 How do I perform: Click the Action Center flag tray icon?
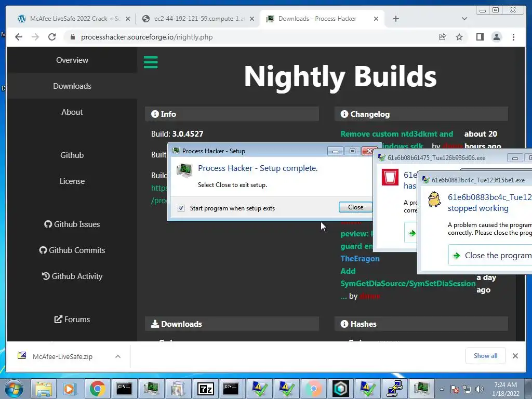pyautogui.click(x=454, y=389)
